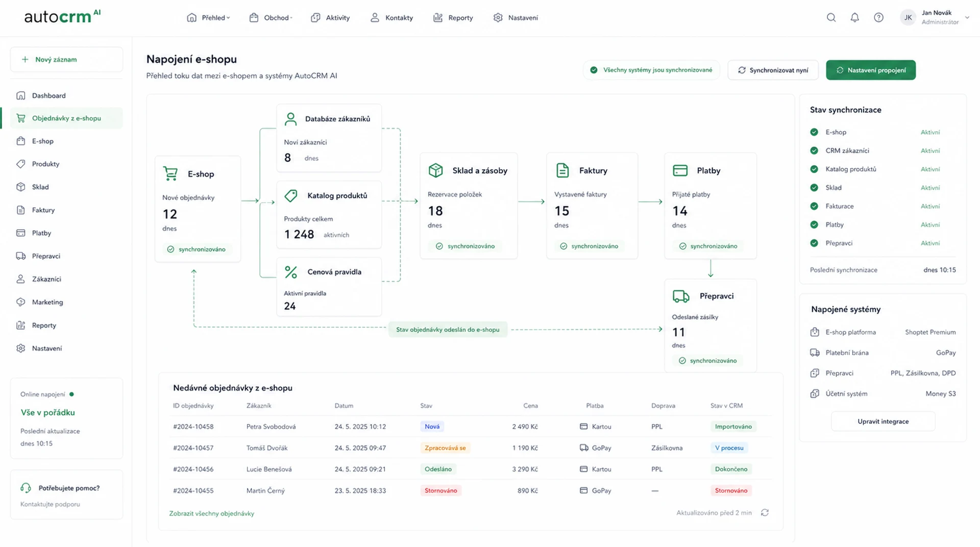Click the green check next to Katalog produktů

(x=814, y=169)
